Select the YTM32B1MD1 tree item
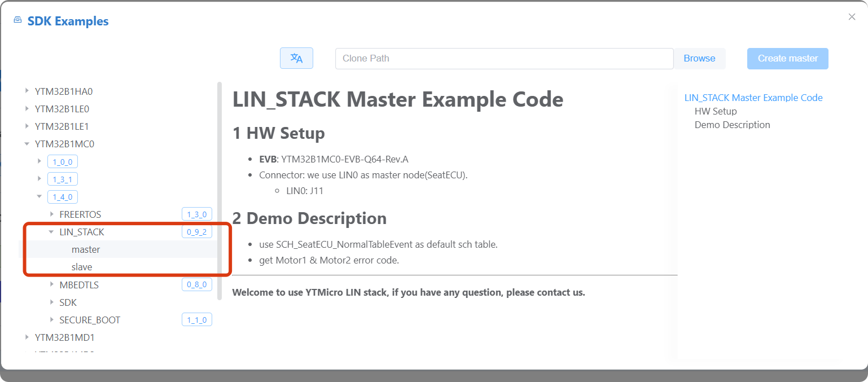The height and width of the screenshot is (382, 868). point(64,337)
